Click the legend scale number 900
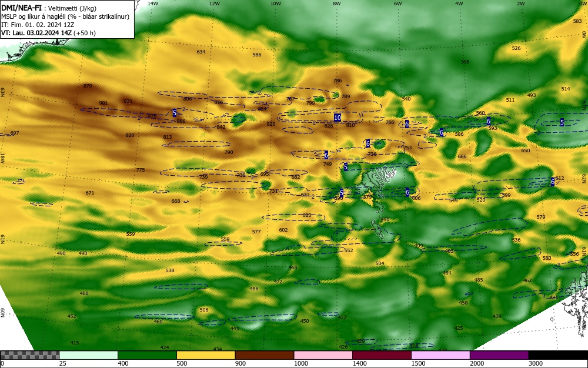The height and width of the screenshot is (368, 588). (x=240, y=363)
